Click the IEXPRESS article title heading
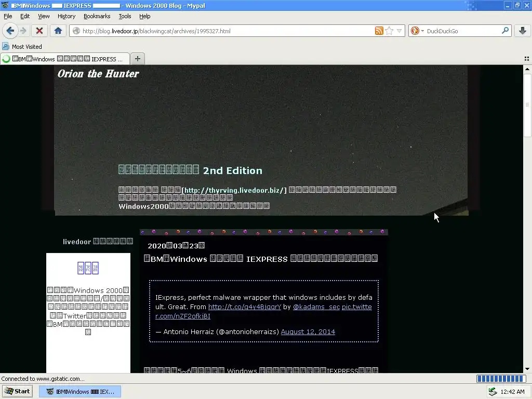Image resolution: width=532 pixels, height=399 pixels. click(261, 259)
